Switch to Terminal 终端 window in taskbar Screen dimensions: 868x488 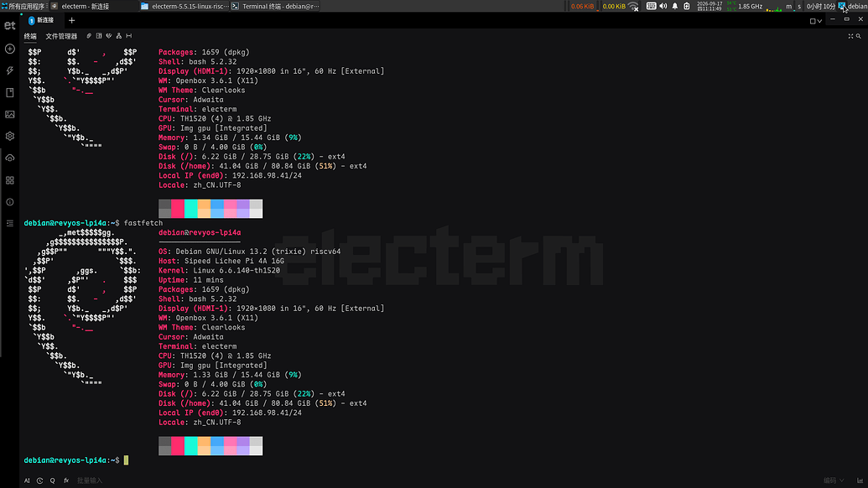coord(275,6)
